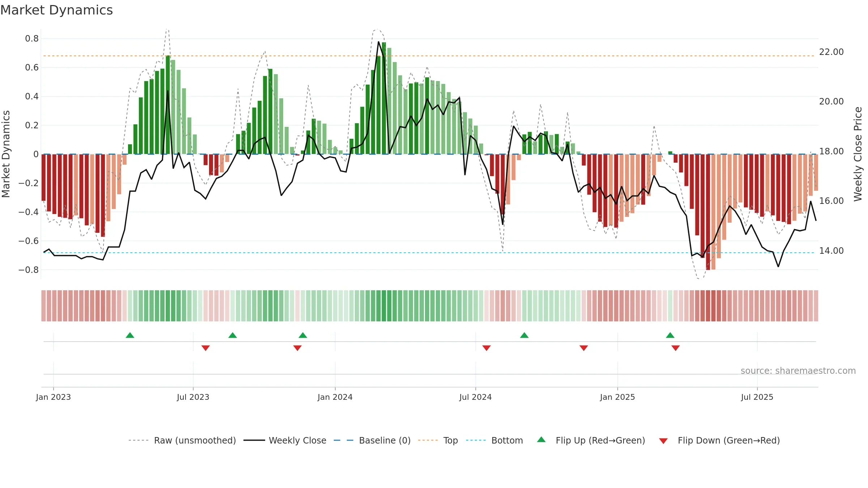The height and width of the screenshot is (488, 868).
Task: Click the 0.6 left axis tick label
Action: coord(32,68)
